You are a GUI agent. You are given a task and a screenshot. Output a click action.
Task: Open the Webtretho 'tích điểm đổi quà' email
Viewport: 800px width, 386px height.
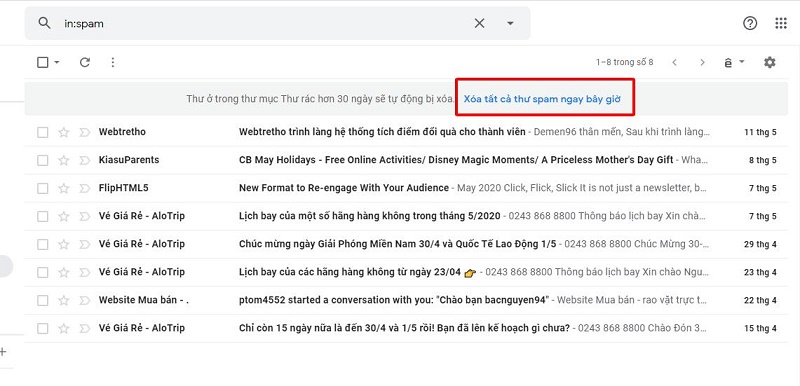(406, 133)
